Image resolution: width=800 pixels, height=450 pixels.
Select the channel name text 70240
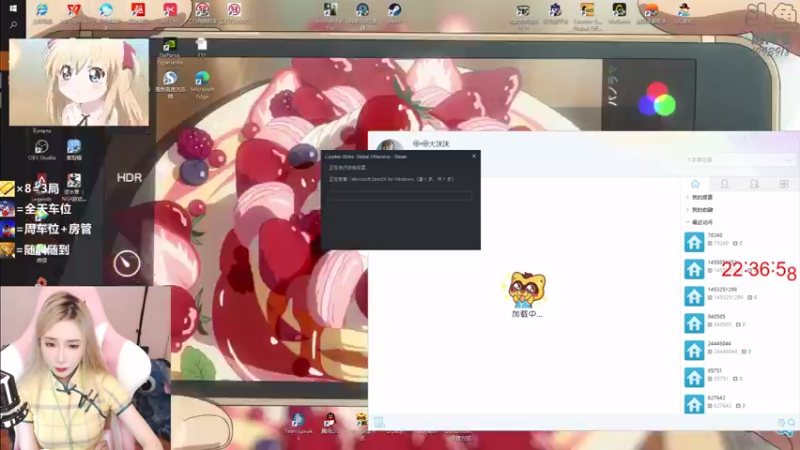[x=715, y=235]
